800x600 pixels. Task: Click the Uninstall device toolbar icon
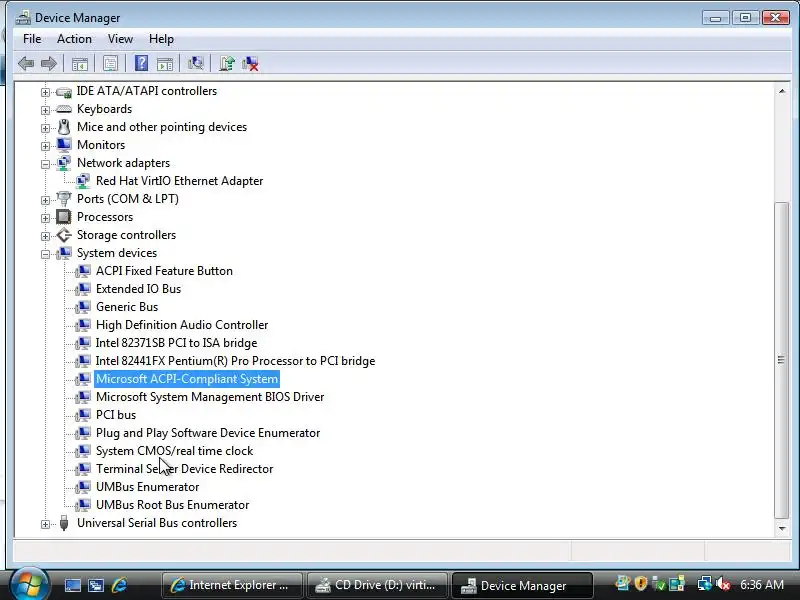click(250, 64)
